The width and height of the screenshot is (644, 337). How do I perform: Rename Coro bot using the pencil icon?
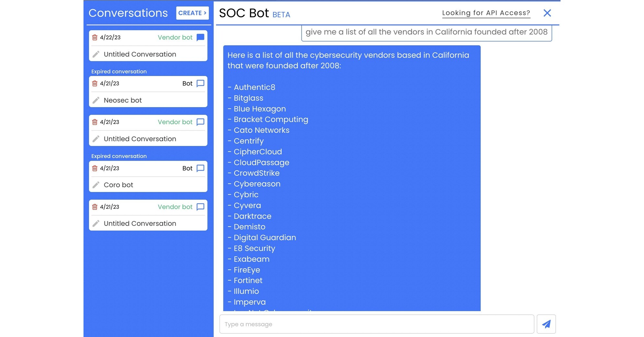click(96, 185)
